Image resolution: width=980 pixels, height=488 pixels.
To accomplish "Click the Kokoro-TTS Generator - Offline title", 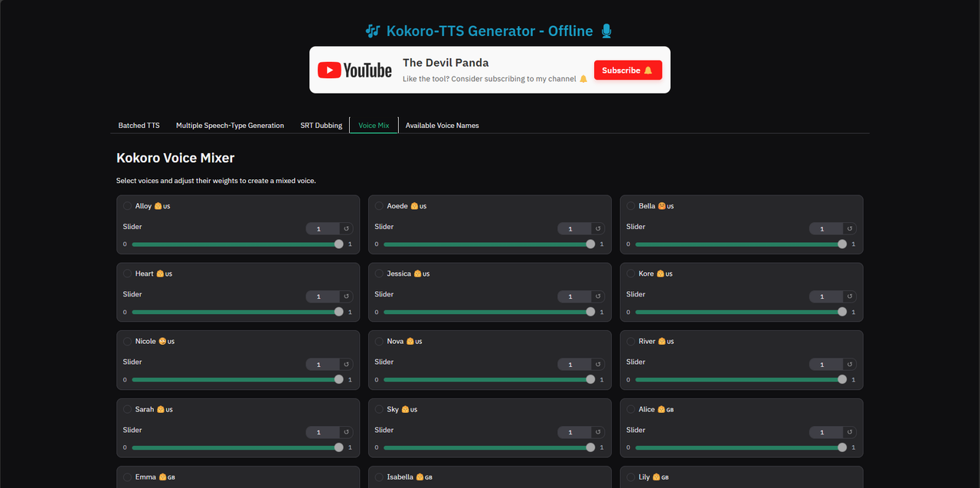I will [x=489, y=31].
